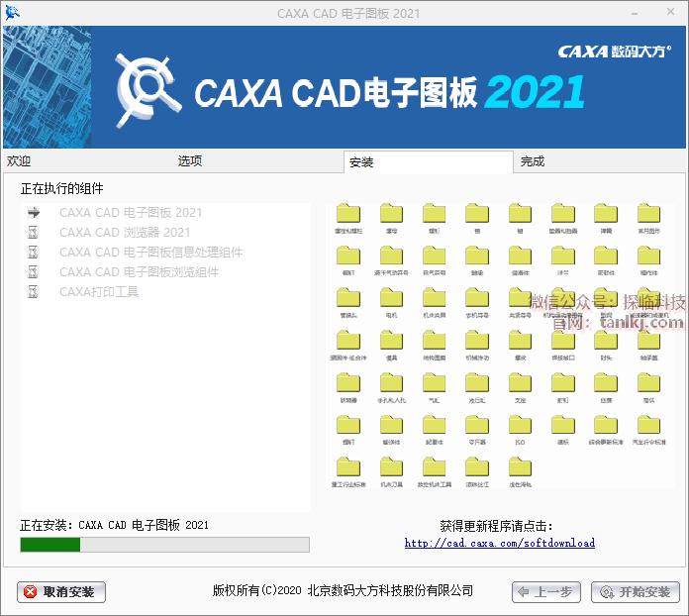Click the 支座 folder icon
The height and width of the screenshot is (616, 689).
[x=520, y=382]
